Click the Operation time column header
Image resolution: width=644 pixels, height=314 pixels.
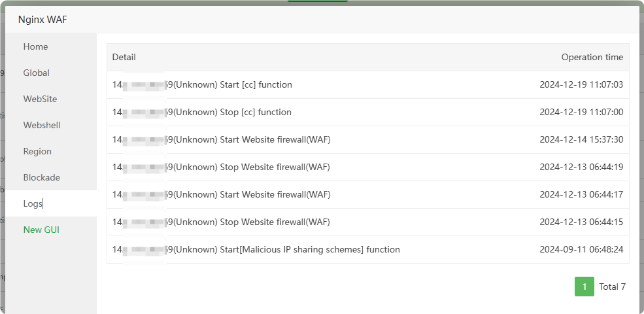coord(592,58)
